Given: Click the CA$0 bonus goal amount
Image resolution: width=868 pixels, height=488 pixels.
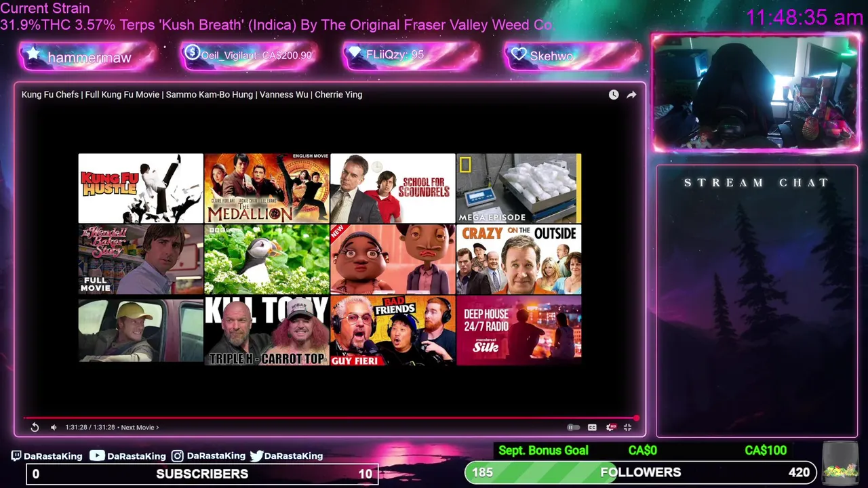Looking at the screenshot, I should pyautogui.click(x=642, y=450).
